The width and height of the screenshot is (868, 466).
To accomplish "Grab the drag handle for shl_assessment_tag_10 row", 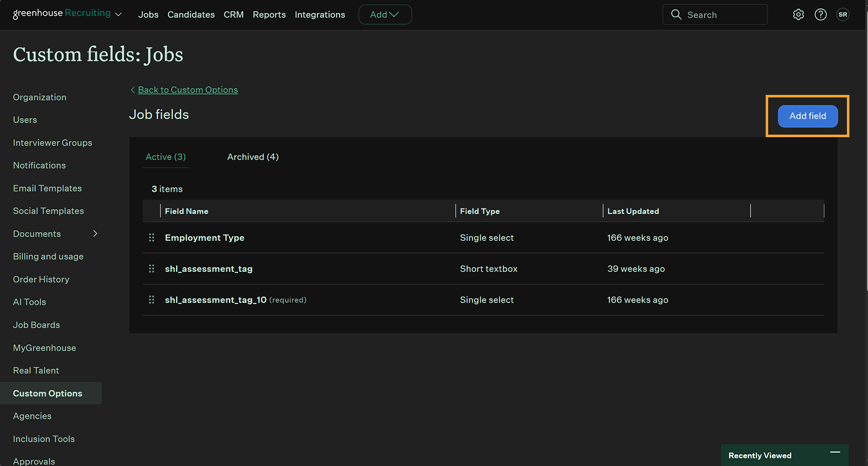I will [151, 300].
